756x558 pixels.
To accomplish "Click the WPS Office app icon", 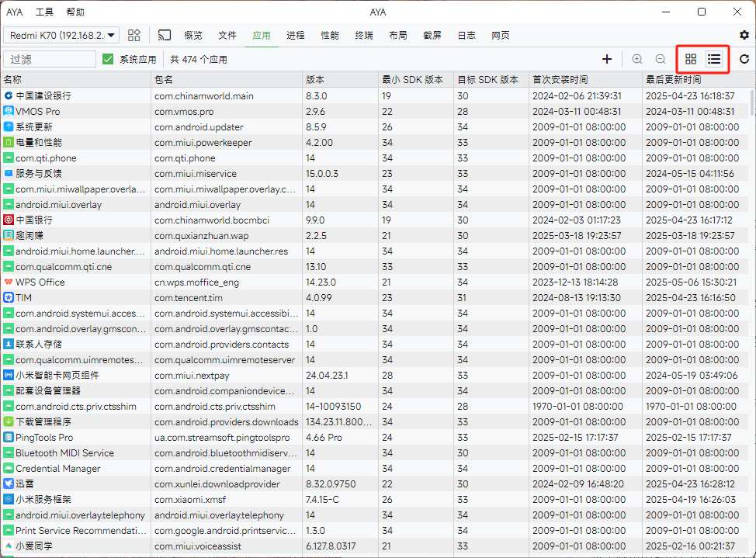I will (x=9, y=282).
